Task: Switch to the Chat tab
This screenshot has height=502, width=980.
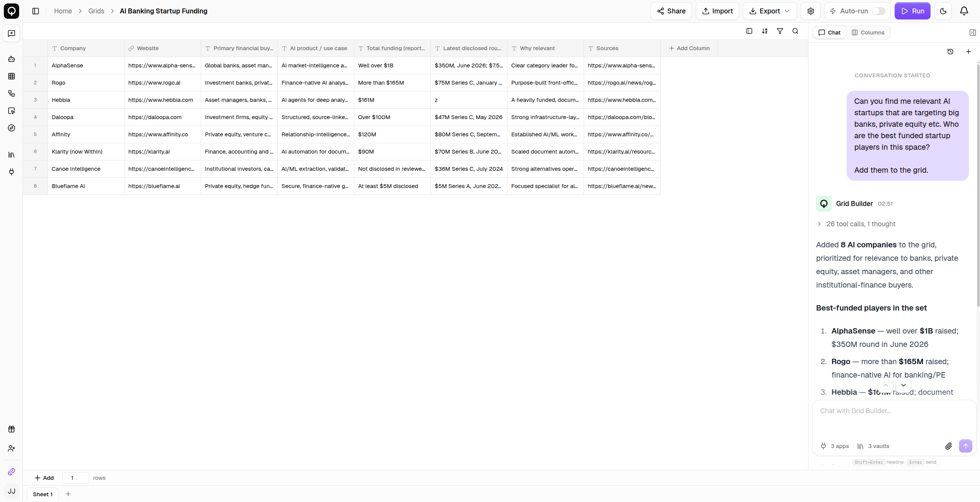Action: 829,33
